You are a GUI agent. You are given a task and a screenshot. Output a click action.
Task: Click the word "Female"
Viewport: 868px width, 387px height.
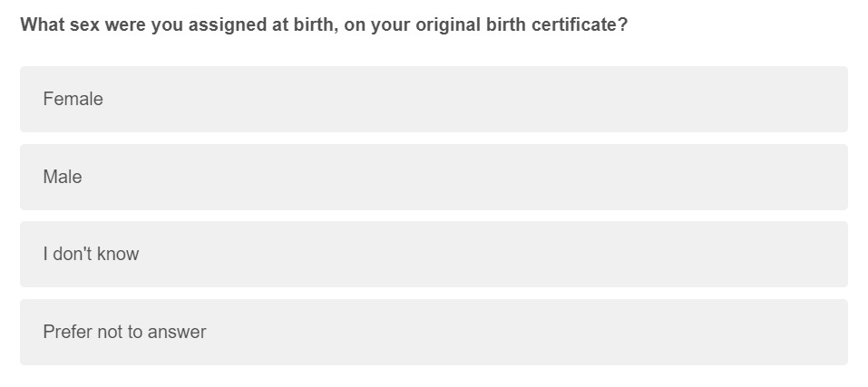click(x=73, y=99)
